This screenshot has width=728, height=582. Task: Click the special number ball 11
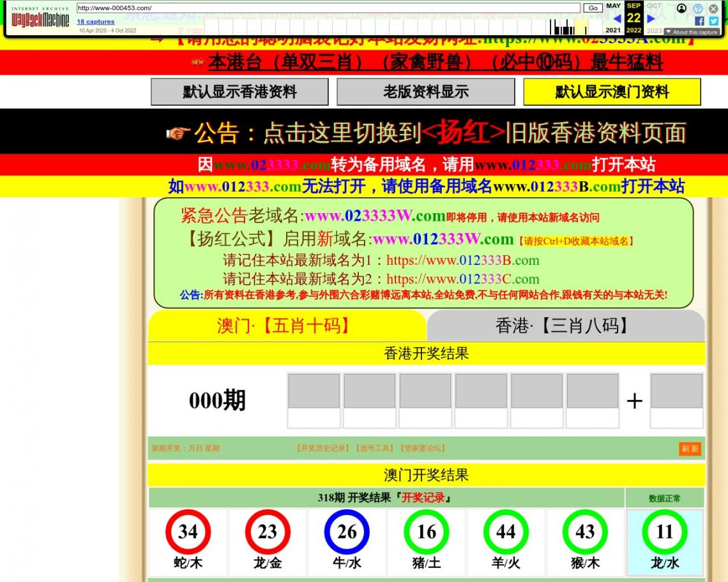click(664, 532)
